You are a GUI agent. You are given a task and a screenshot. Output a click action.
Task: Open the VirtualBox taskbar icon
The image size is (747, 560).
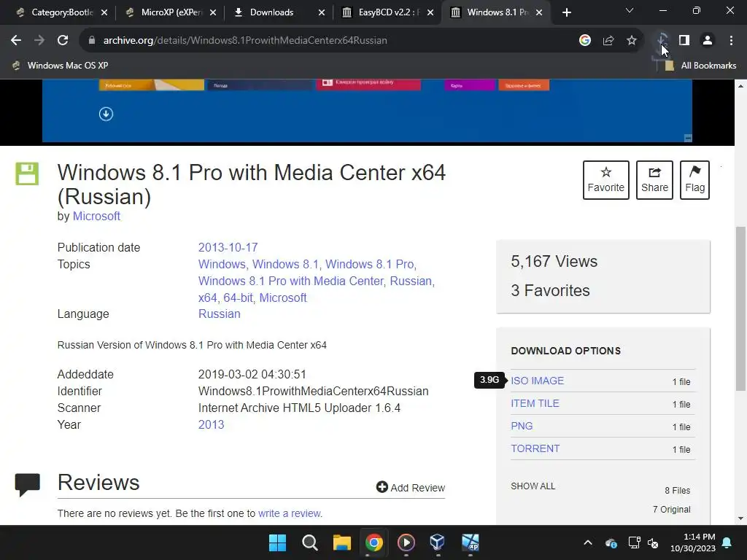tap(438, 542)
